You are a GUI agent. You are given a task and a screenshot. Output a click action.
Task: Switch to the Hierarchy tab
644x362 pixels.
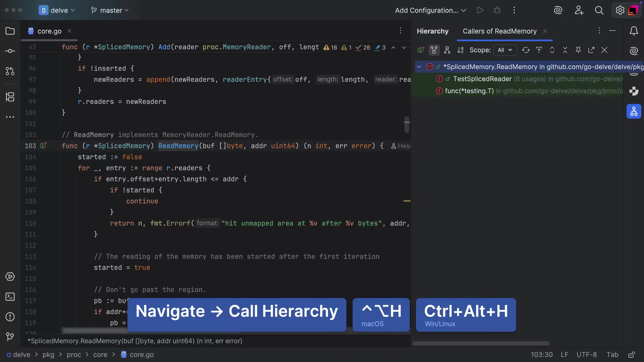(x=433, y=31)
